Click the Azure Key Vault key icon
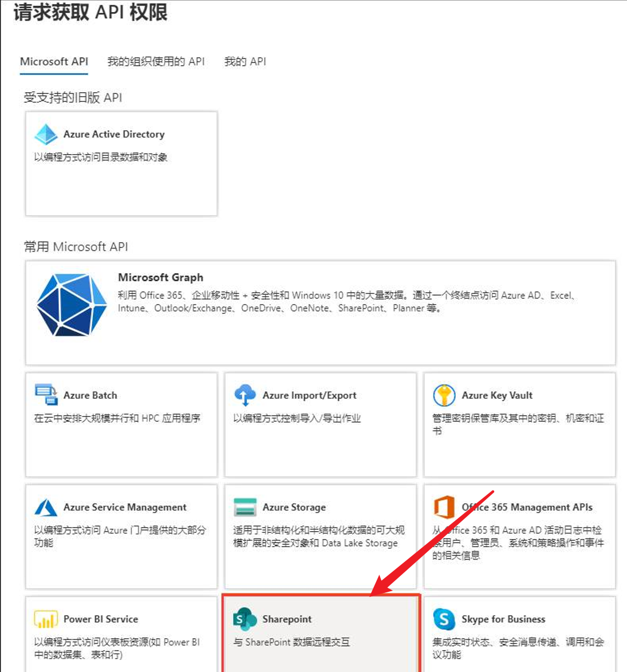Image resolution: width=627 pixels, height=672 pixels. tap(444, 395)
